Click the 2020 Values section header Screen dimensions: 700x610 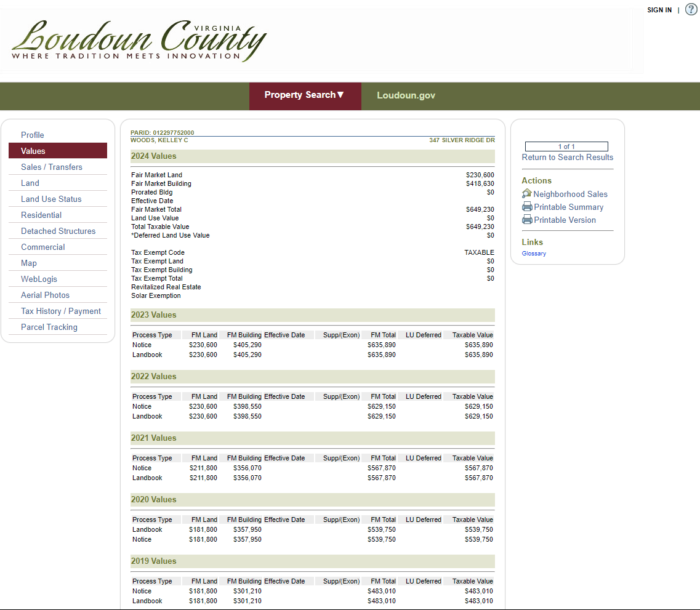click(313, 500)
